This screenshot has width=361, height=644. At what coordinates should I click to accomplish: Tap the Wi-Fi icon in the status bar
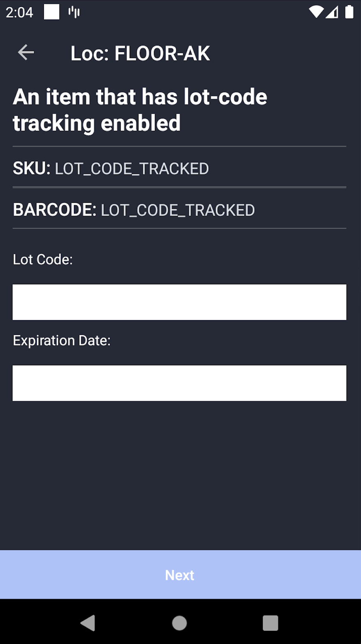(x=316, y=12)
